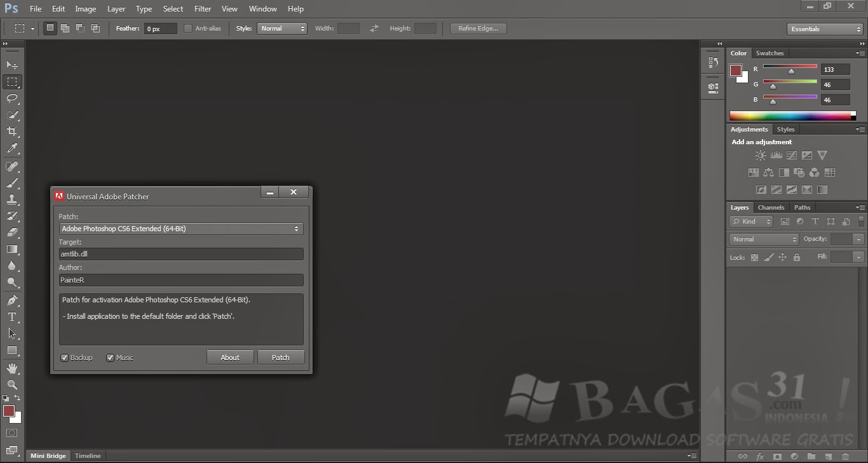Add a Brightness/Contrast adjustment
Image resolution: width=868 pixels, height=463 pixels.
click(761, 155)
